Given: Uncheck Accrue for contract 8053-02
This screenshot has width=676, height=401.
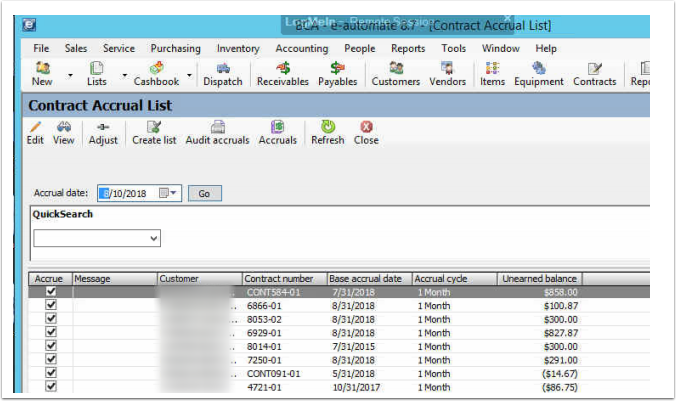Looking at the screenshot, I should pos(51,319).
